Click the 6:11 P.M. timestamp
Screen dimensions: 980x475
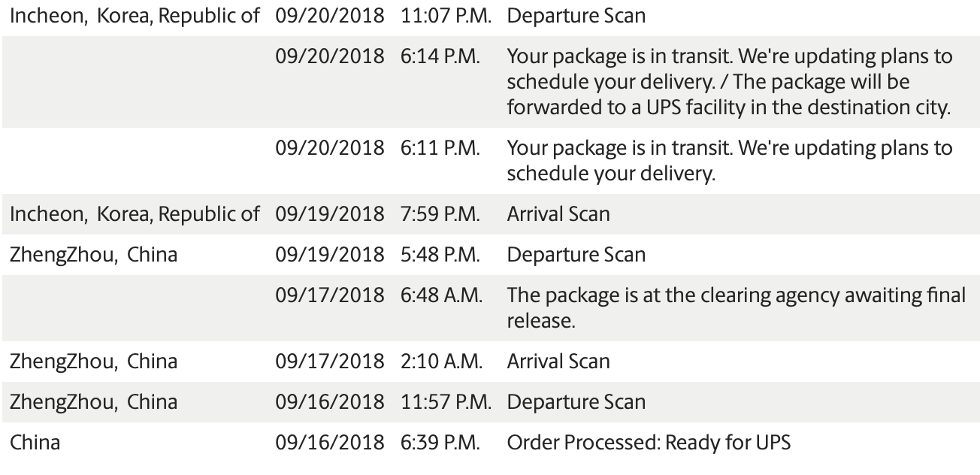440,148
